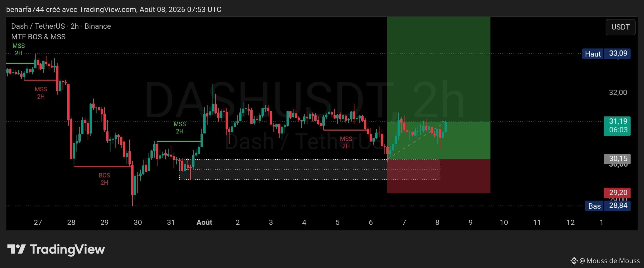Select the dotted order block rectangle
The image size is (644, 268).
click(x=310, y=169)
